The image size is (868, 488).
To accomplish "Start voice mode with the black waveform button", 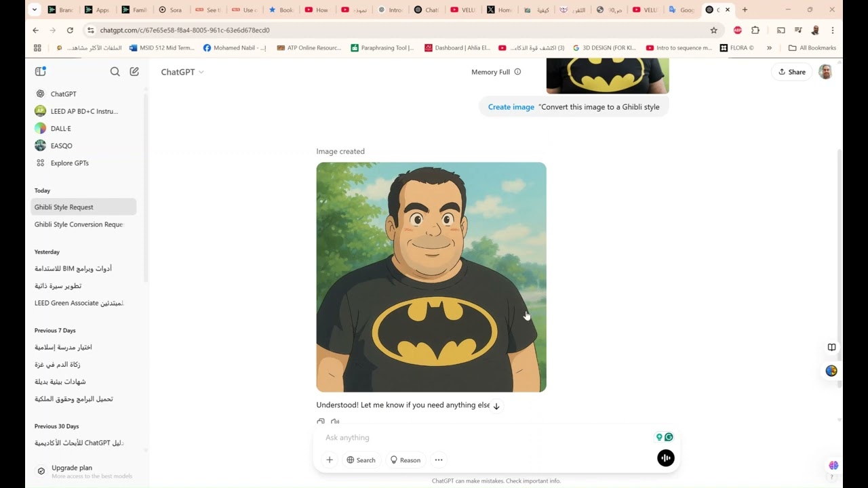I will (666, 458).
